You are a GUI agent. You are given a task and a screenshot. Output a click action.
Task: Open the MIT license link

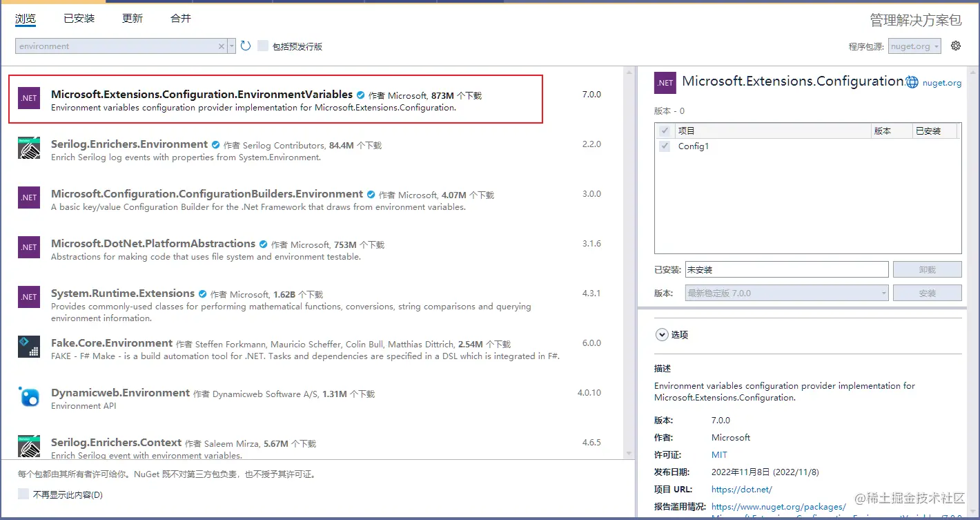pyautogui.click(x=719, y=454)
